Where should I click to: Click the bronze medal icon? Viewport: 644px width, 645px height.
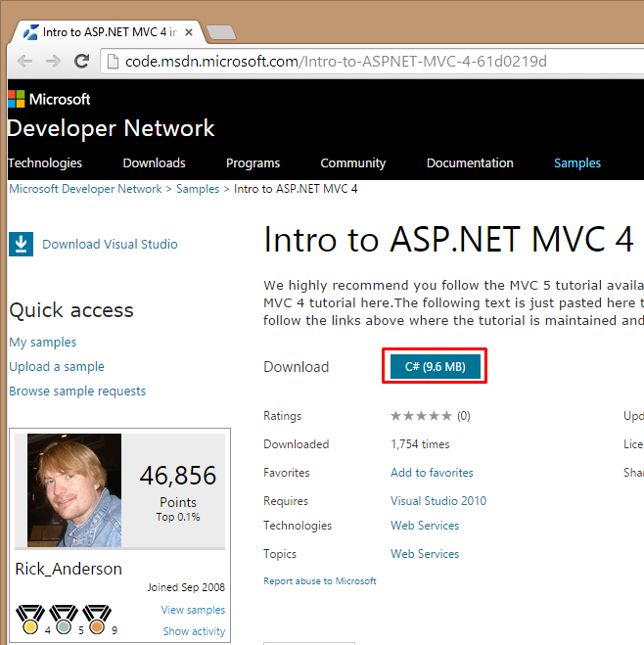(97, 620)
